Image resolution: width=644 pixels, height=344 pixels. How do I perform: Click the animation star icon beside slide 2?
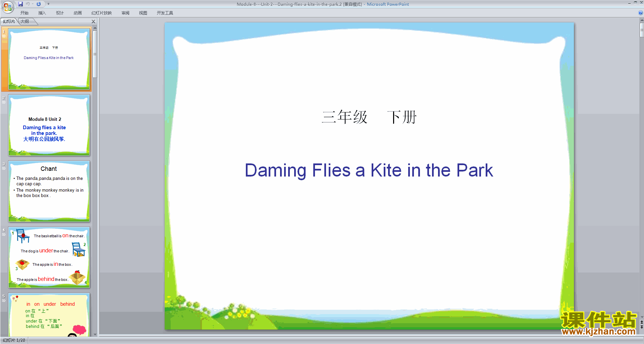pos(4,102)
